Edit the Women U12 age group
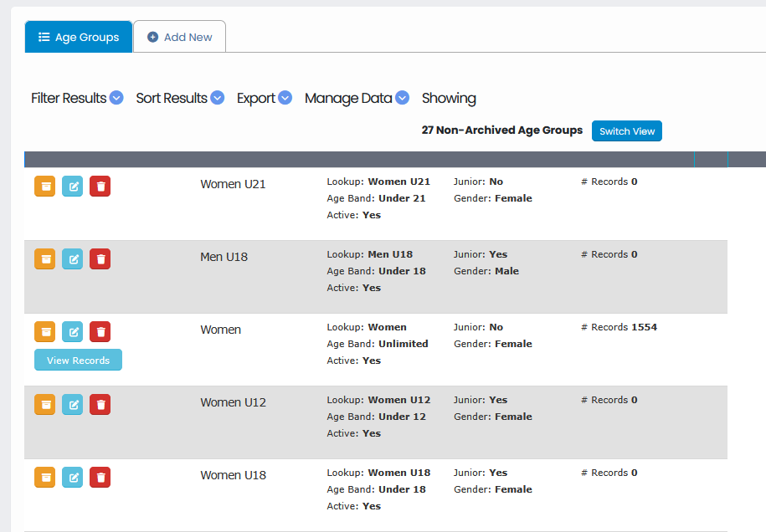 (x=72, y=404)
